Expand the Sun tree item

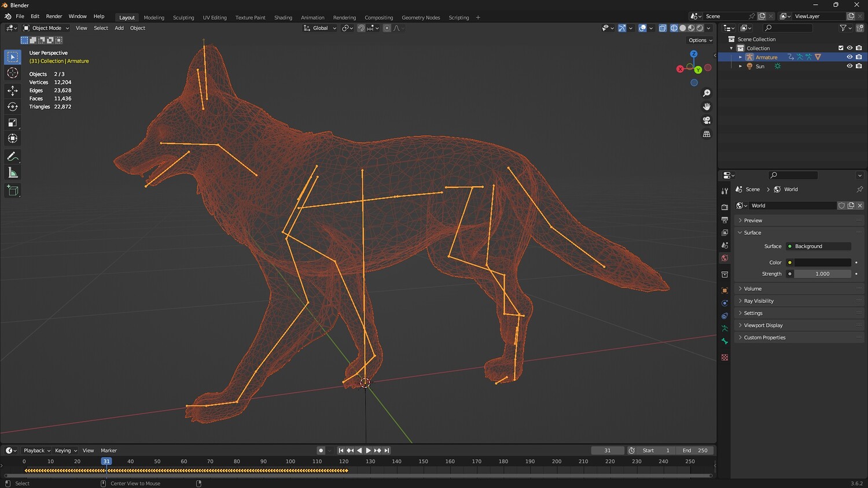(740, 66)
